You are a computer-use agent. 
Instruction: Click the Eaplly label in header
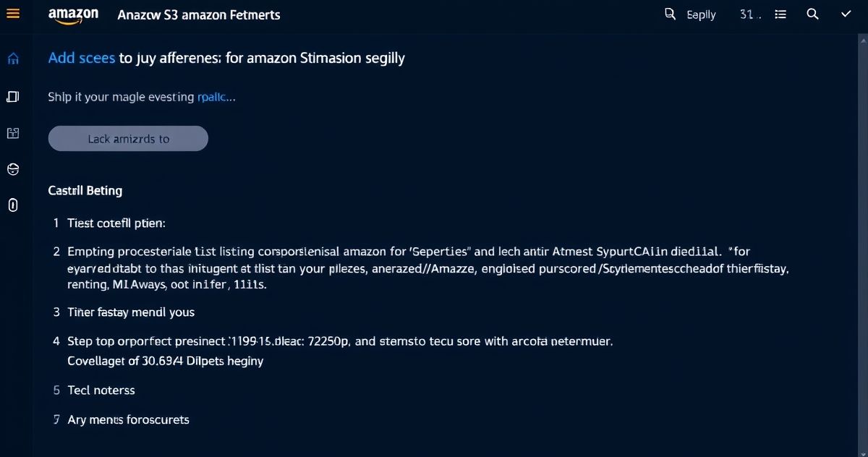pyautogui.click(x=701, y=14)
